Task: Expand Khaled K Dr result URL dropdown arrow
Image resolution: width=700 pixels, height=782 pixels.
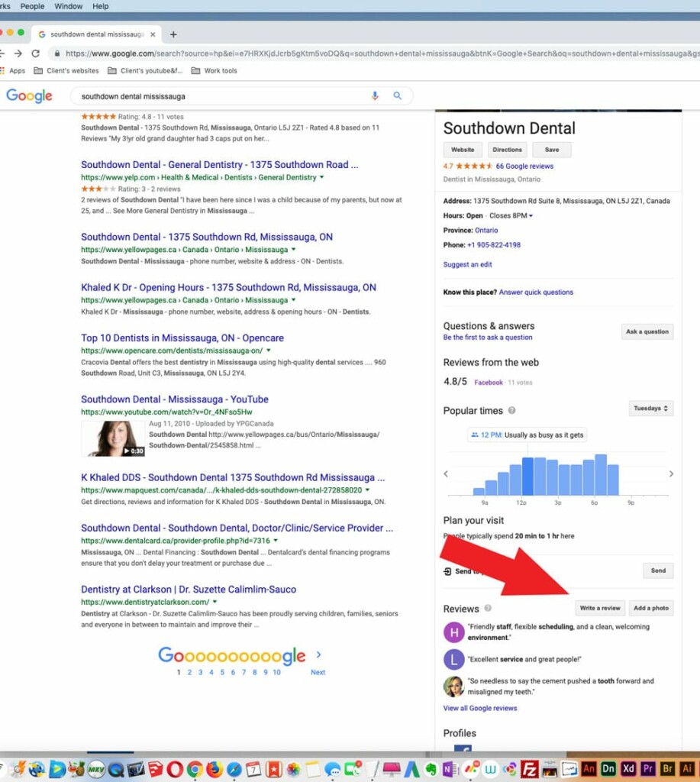Action: [x=293, y=299]
